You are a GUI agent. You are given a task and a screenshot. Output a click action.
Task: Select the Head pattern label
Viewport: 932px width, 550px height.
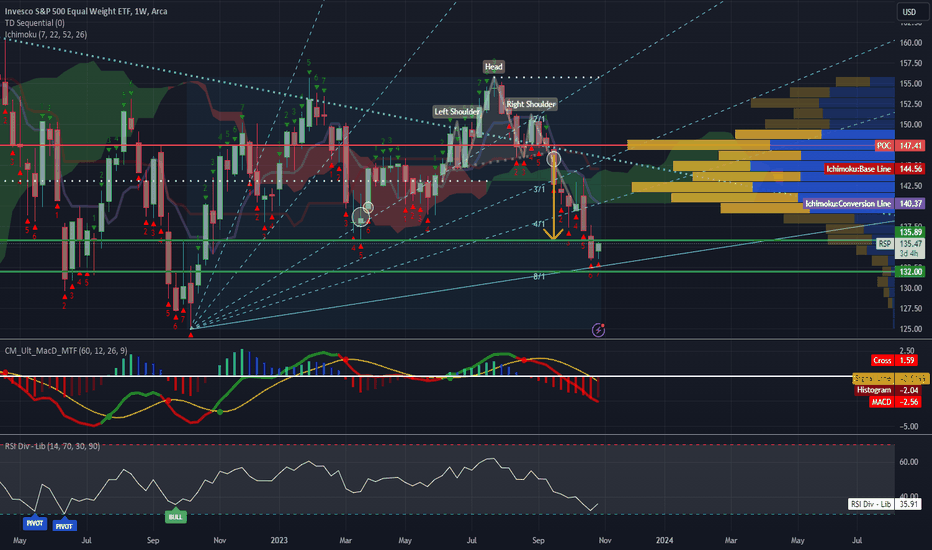[493, 66]
